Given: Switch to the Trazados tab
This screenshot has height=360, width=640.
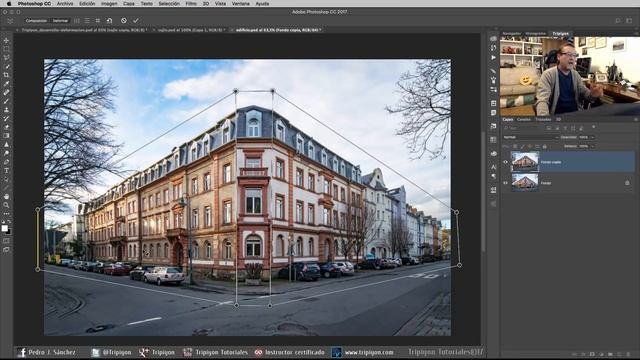Looking at the screenshot, I should point(543,120).
